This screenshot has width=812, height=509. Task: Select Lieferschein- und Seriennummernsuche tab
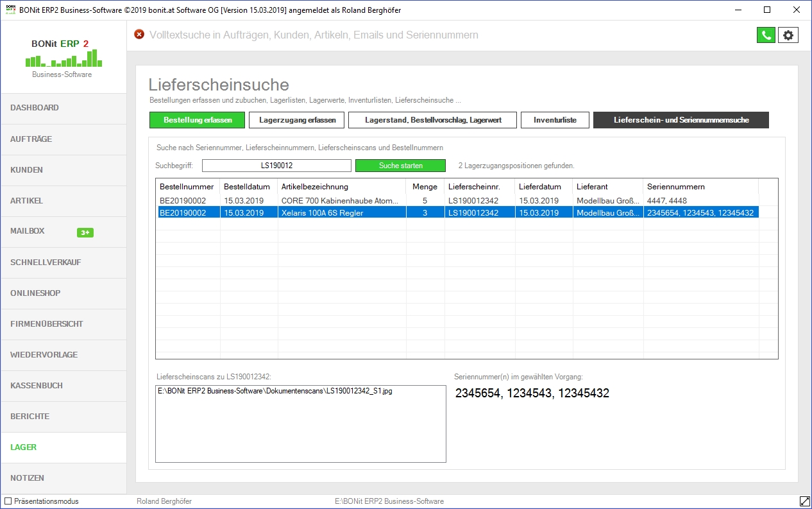point(681,120)
